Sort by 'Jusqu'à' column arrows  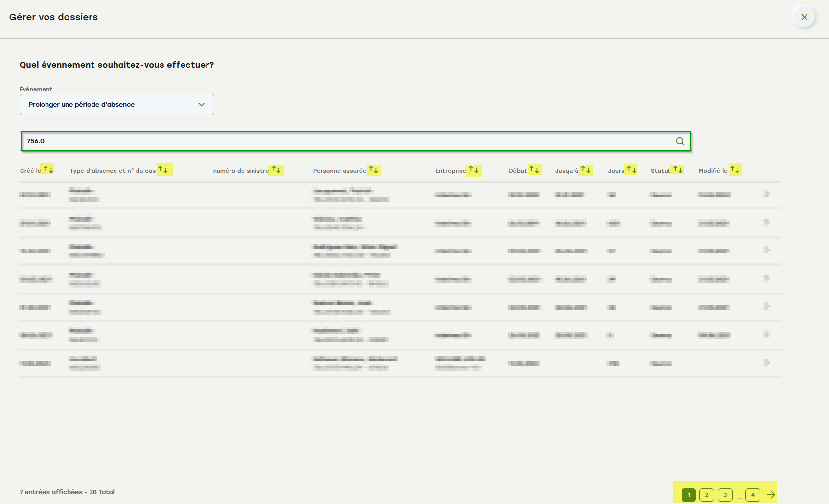[586, 170]
